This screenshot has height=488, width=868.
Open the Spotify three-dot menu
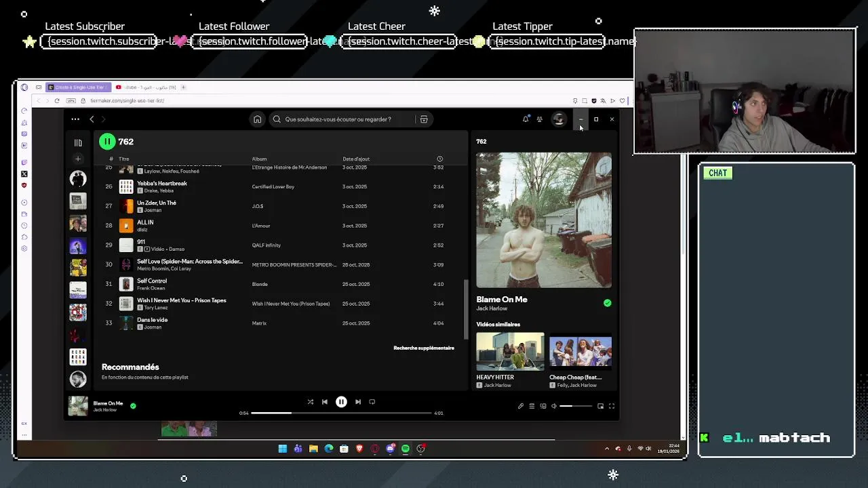75,119
